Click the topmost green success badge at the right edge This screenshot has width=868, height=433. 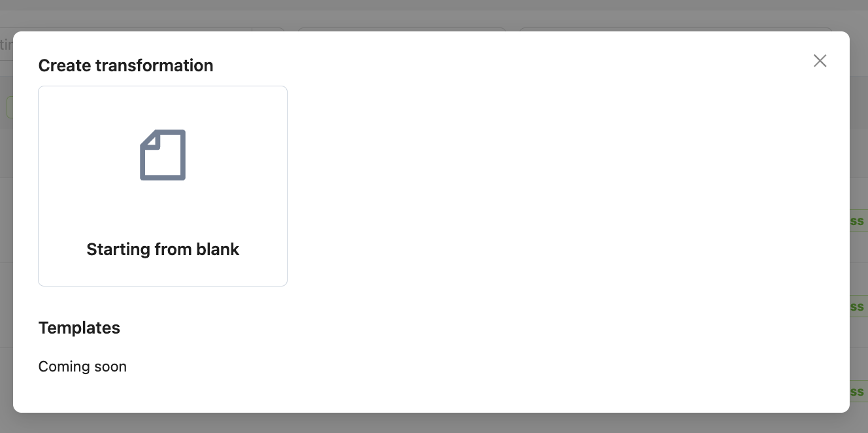click(858, 220)
